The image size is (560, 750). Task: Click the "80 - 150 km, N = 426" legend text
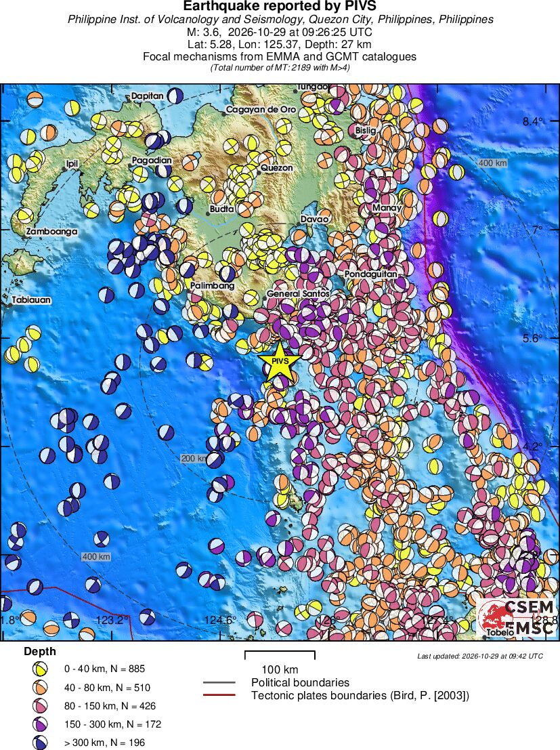click(110, 706)
